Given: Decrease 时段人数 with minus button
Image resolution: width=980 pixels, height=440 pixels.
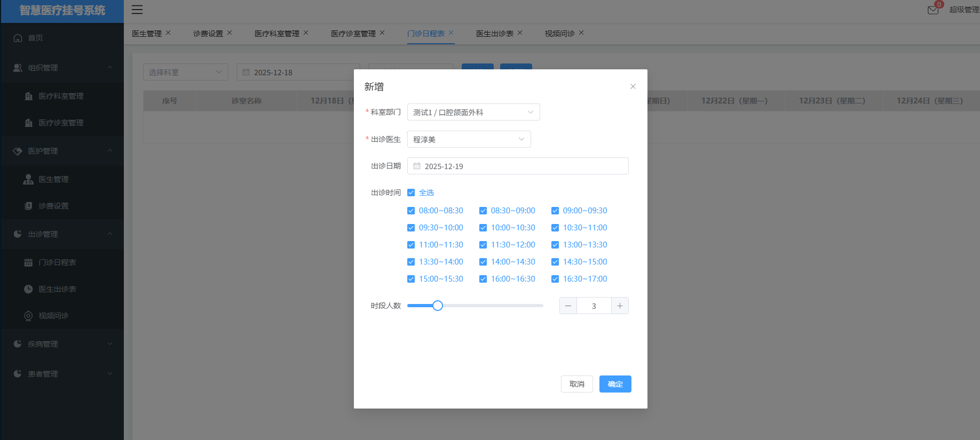Looking at the screenshot, I should (x=568, y=306).
